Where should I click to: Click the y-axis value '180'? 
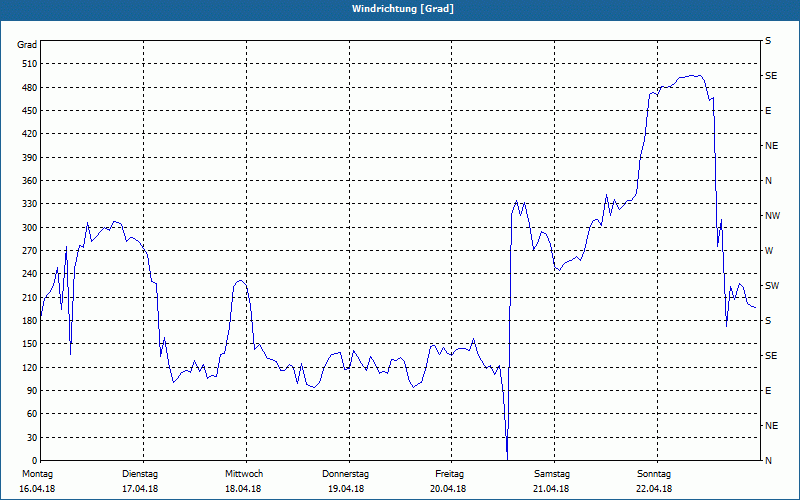pos(30,321)
